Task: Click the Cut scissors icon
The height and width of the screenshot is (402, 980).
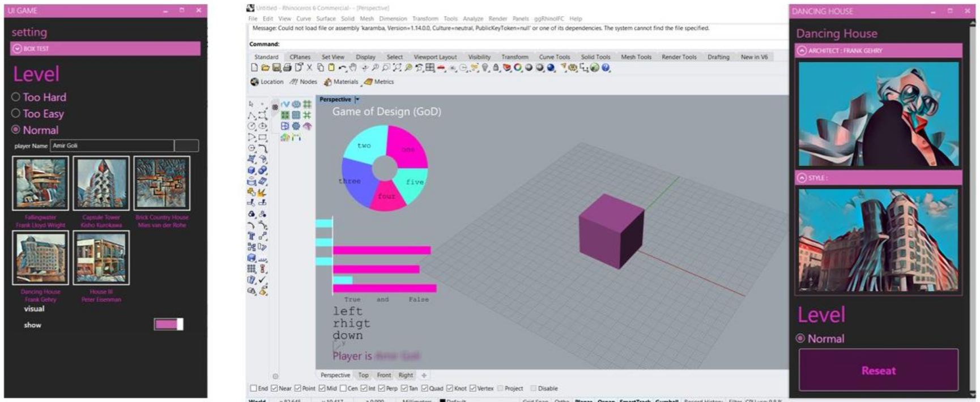Action: coord(309,67)
